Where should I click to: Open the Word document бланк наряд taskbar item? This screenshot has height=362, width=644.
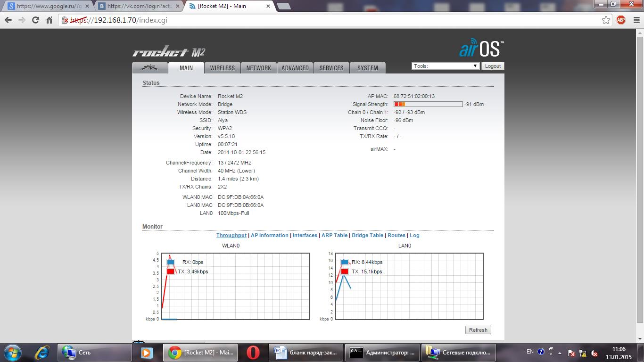tap(306, 352)
